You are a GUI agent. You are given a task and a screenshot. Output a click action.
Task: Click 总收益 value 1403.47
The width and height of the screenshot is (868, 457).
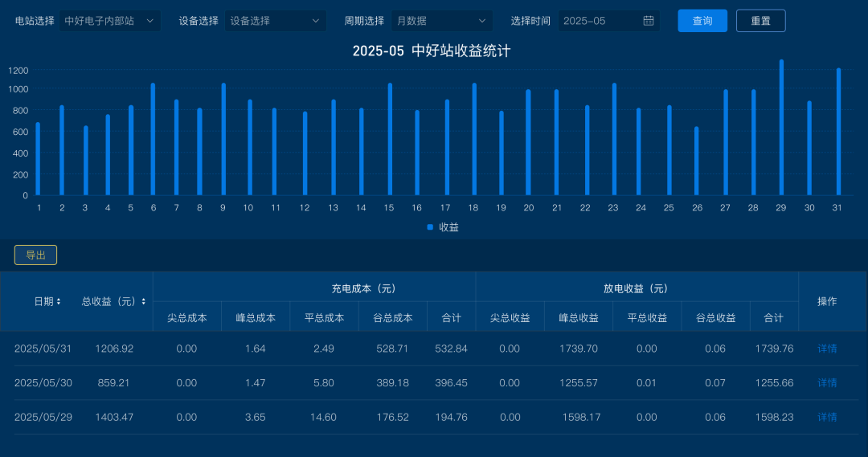tap(114, 417)
